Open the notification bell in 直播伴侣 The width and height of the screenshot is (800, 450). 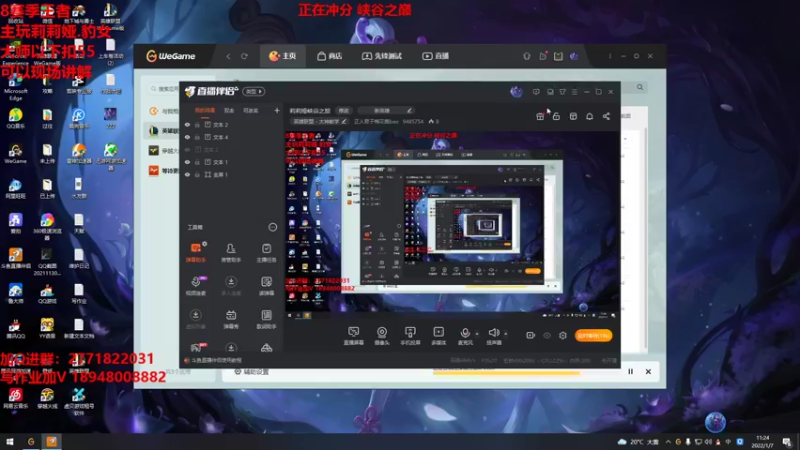pos(589,116)
